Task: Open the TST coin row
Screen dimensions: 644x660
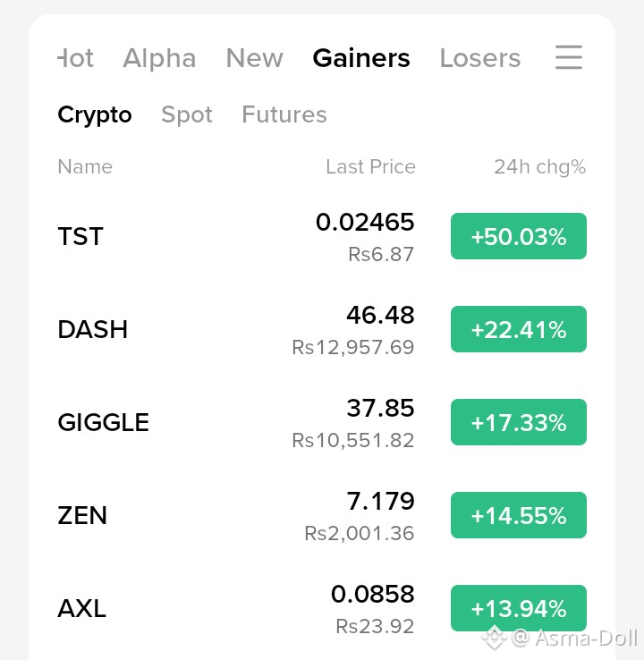Action: (322, 236)
